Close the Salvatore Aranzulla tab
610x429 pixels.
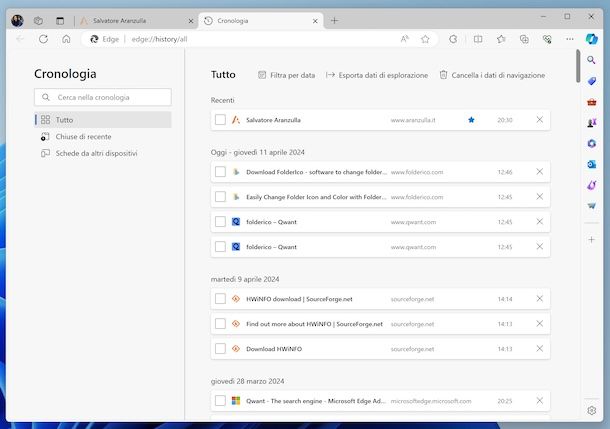tap(191, 21)
